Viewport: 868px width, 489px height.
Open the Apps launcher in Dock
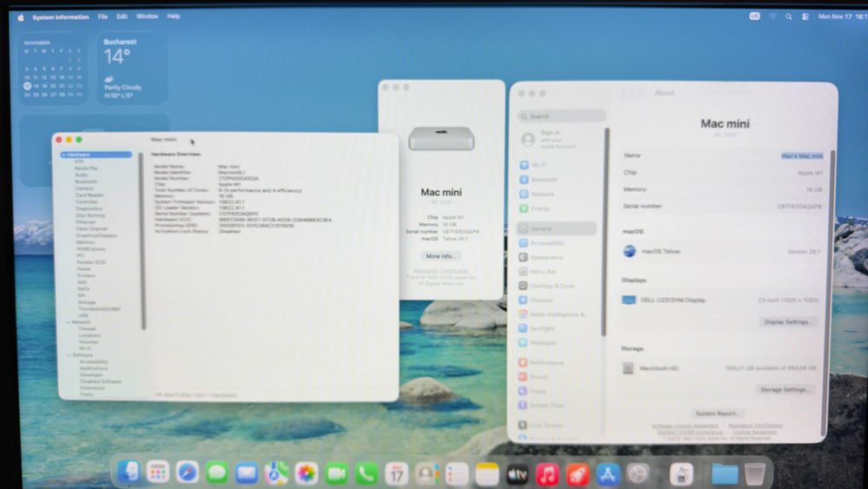[158, 472]
